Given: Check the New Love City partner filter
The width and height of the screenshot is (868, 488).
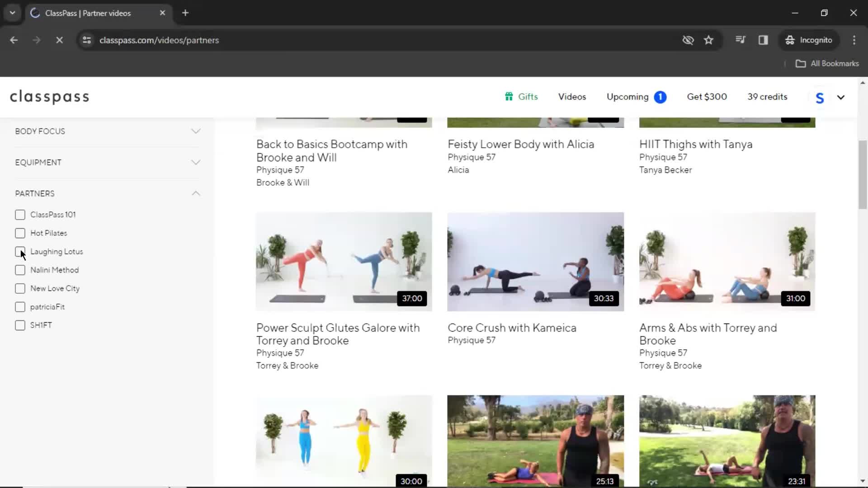Looking at the screenshot, I should (20, 289).
